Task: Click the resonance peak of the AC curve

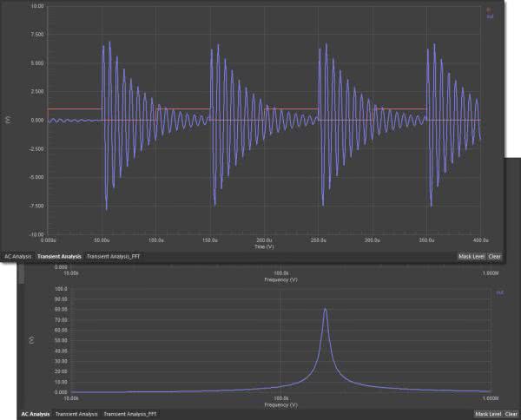Action: coord(325,309)
